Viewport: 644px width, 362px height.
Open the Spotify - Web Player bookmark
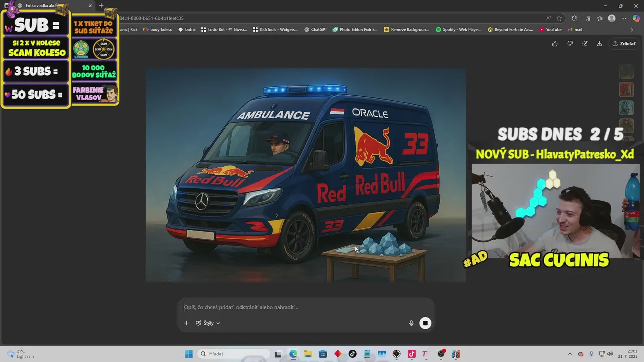click(x=458, y=30)
